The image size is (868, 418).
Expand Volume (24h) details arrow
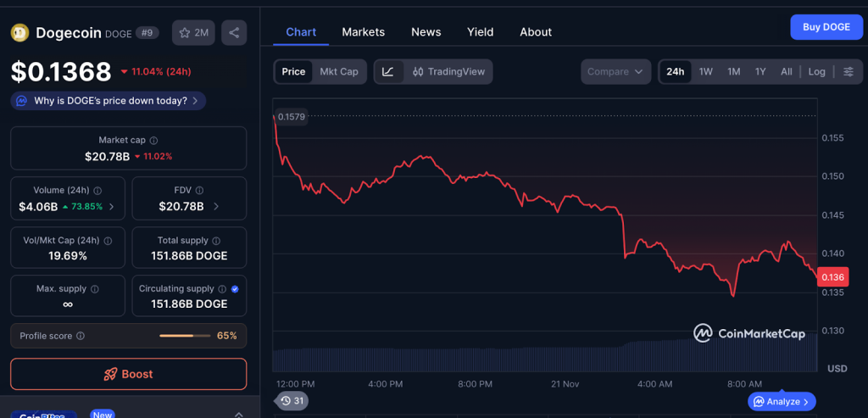coord(112,206)
